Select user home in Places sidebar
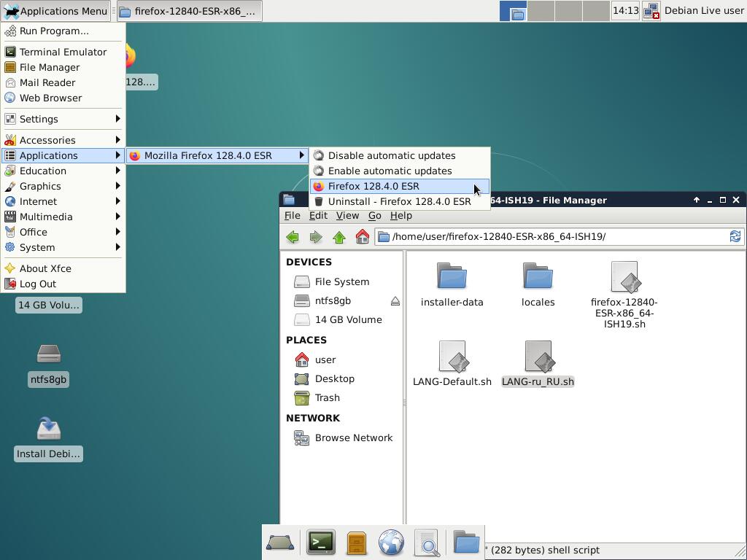Screen dimensions: 747x560 click(342, 360)
